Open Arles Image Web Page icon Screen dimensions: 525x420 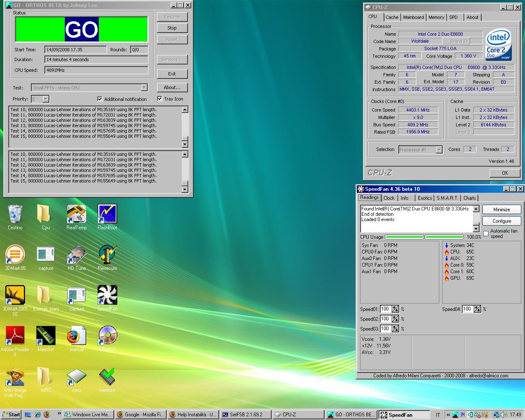click(x=15, y=376)
